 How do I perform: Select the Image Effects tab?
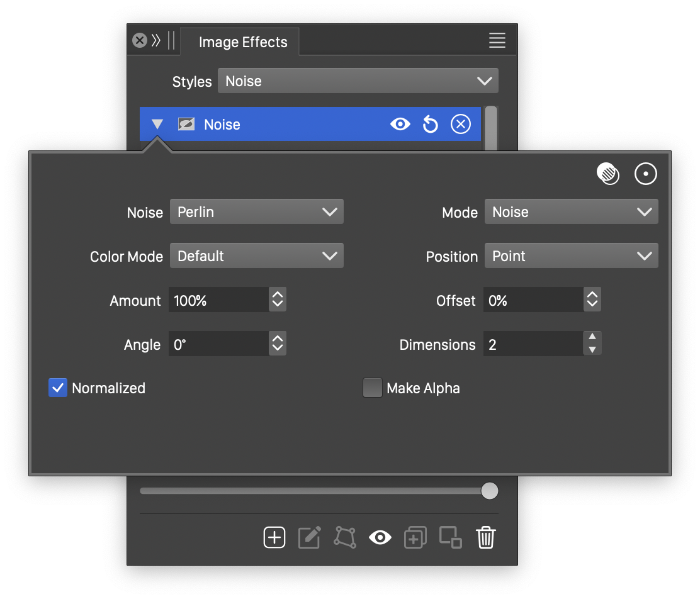click(243, 42)
